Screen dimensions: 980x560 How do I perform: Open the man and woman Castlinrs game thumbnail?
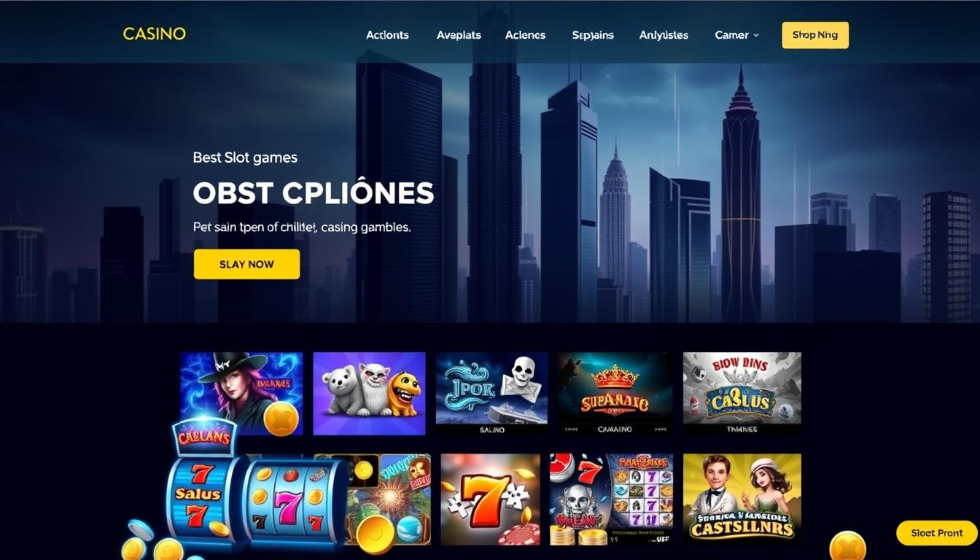coord(742,498)
